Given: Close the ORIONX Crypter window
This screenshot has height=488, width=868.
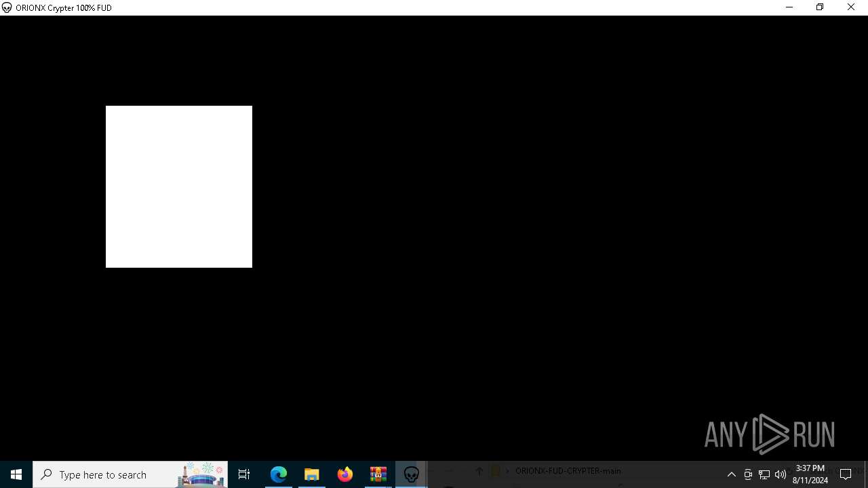Looking at the screenshot, I should [851, 7].
